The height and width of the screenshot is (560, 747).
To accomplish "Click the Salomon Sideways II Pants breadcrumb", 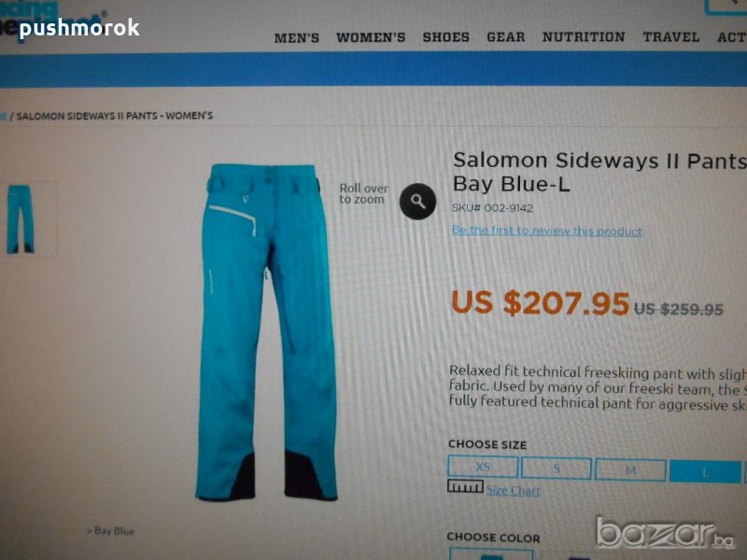I will tap(114, 116).
